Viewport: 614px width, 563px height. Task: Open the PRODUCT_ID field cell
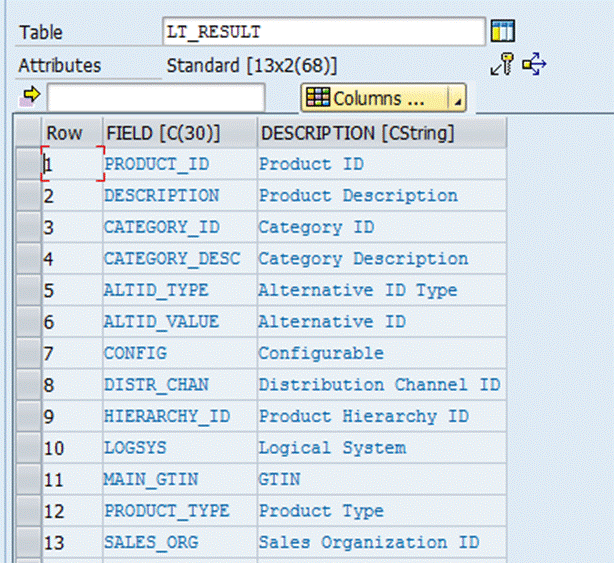tap(180, 164)
